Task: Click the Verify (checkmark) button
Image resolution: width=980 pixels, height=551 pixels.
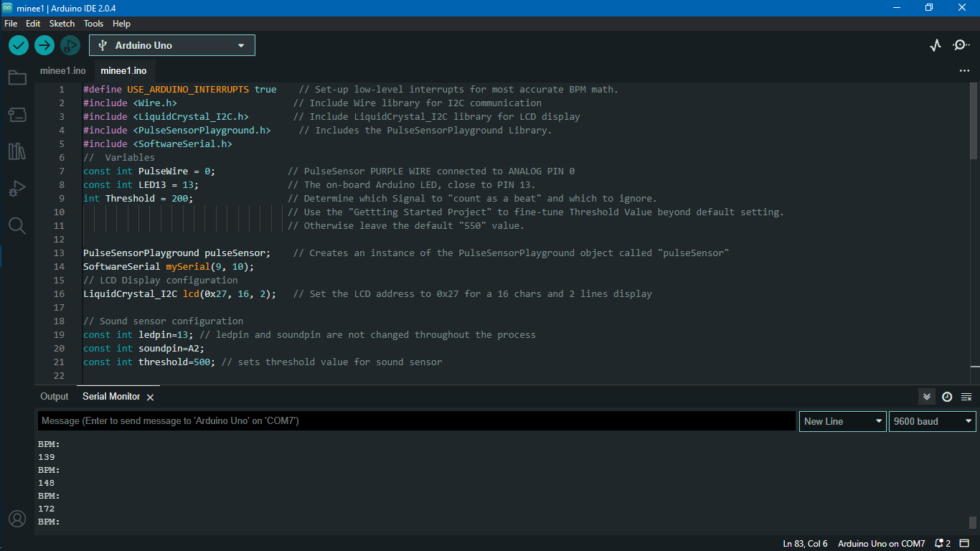Action: (18, 44)
